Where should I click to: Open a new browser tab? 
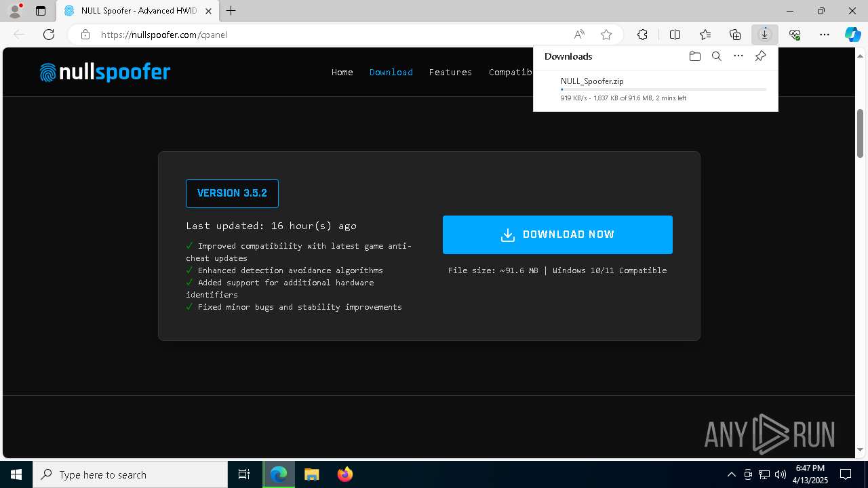coord(231,11)
